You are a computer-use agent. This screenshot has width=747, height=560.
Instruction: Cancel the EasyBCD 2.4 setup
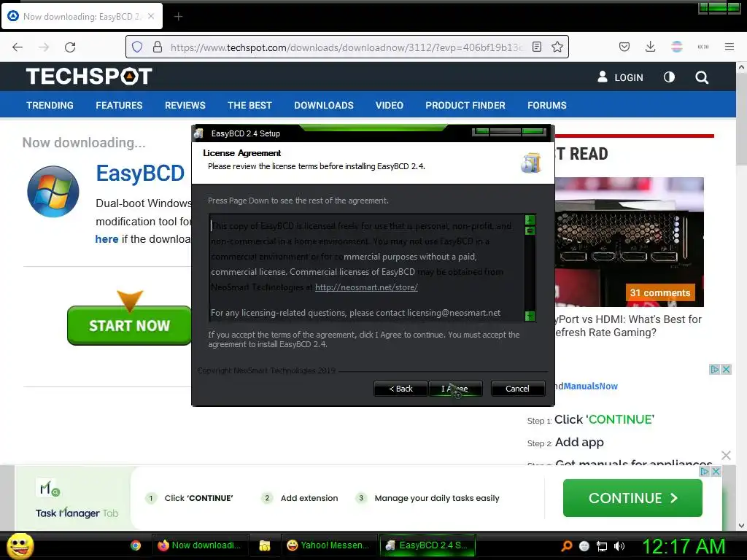[517, 389]
